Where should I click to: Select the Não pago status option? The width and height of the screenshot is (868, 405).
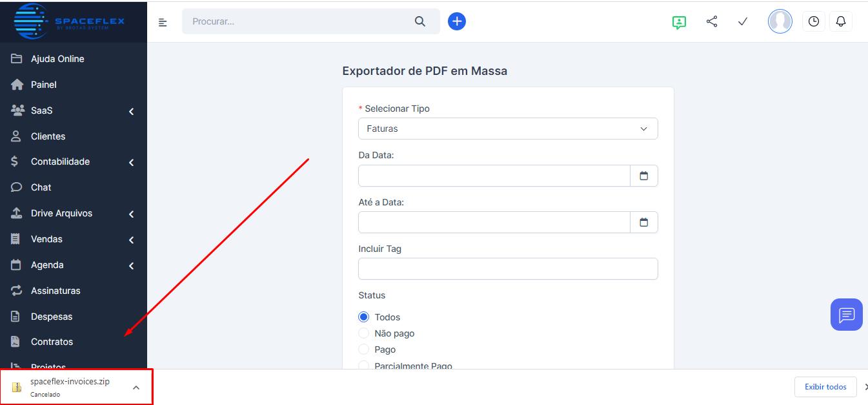364,333
